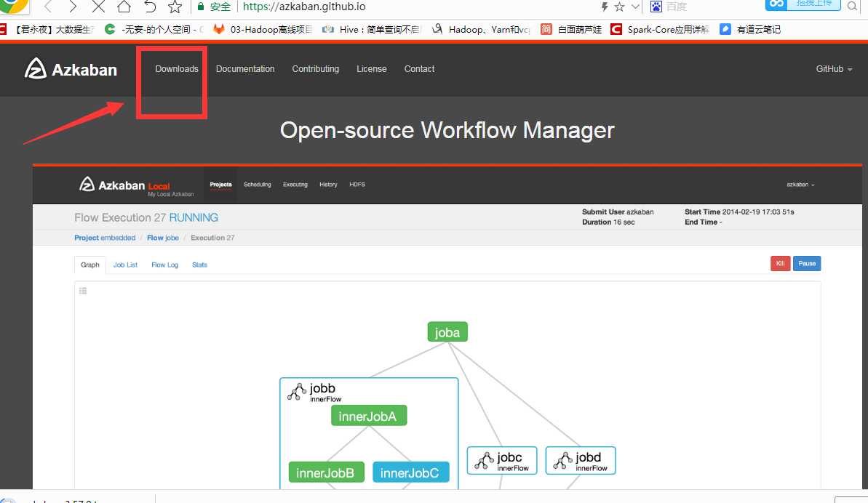Open the 君永夜 大数据 bookmark
868x503 pixels.
coord(49,29)
